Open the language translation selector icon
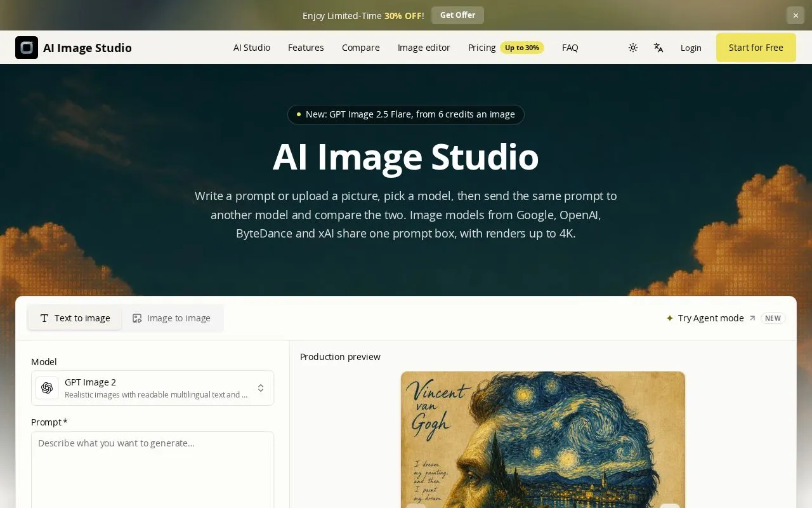The image size is (812, 508). tap(658, 48)
